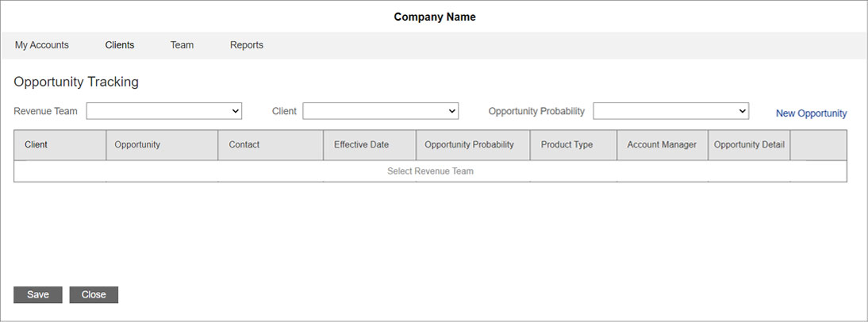
Task: Select the Product Type column header
Action: point(567,145)
